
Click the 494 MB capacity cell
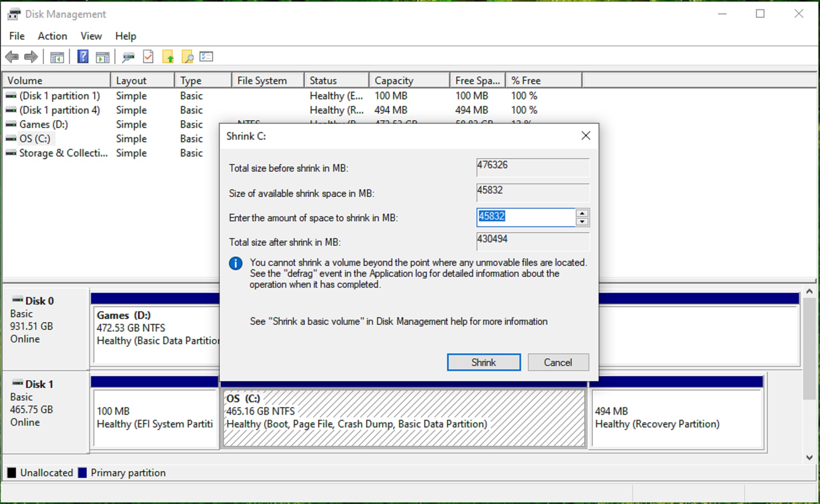pos(391,110)
